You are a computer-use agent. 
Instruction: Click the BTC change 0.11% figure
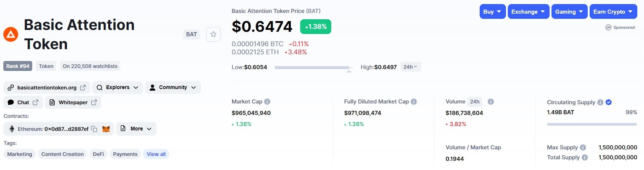tap(301, 44)
